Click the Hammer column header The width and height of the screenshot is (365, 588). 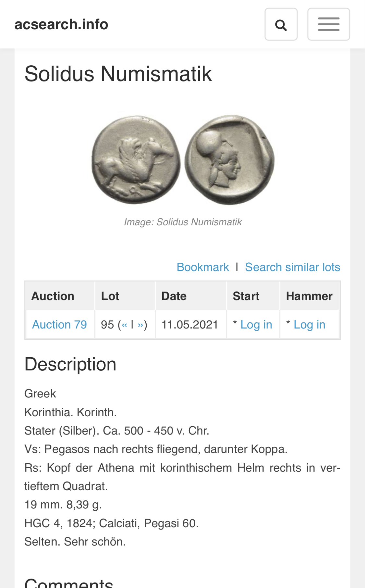point(309,296)
